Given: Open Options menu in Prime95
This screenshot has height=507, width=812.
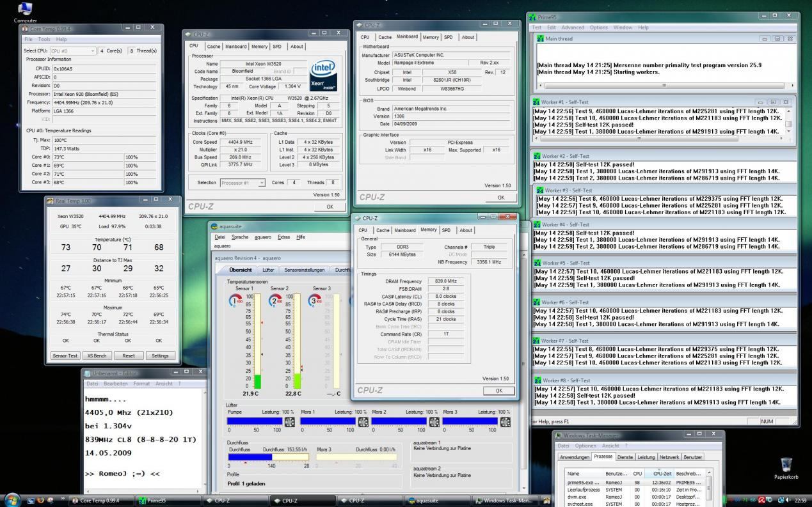Looking at the screenshot, I should click(599, 27).
